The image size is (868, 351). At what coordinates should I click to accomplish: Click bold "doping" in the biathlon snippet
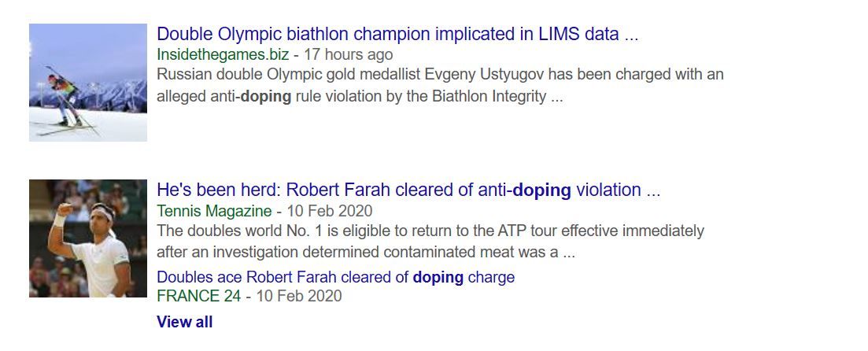click(x=265, y=97)
